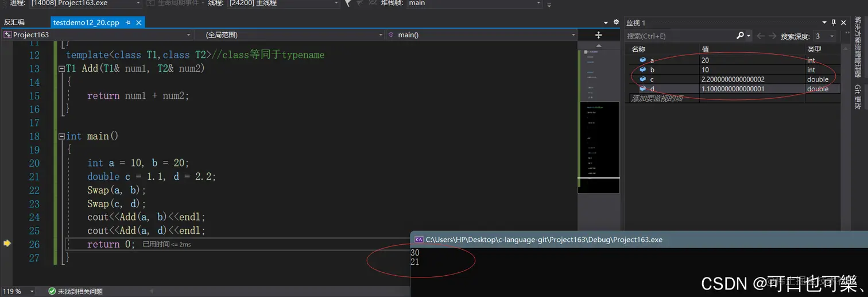Open the debug toolbar overflow options
868x297 pixels.
click(x=549, y=5)
